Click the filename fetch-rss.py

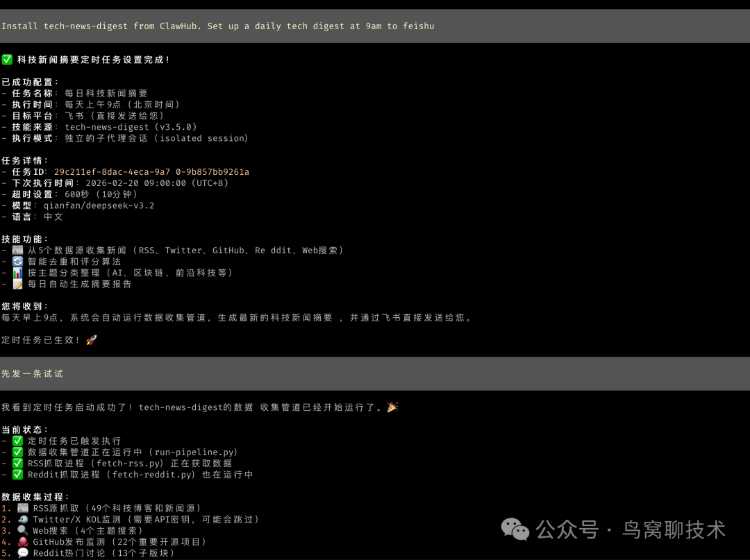(x=128, y=463)
